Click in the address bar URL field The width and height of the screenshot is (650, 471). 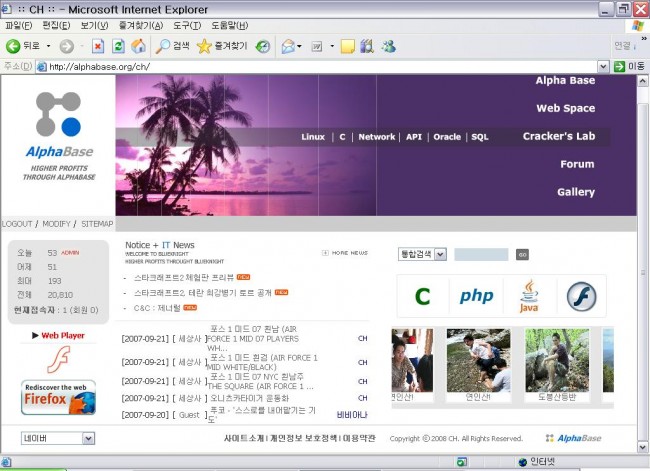coord(317,66)
